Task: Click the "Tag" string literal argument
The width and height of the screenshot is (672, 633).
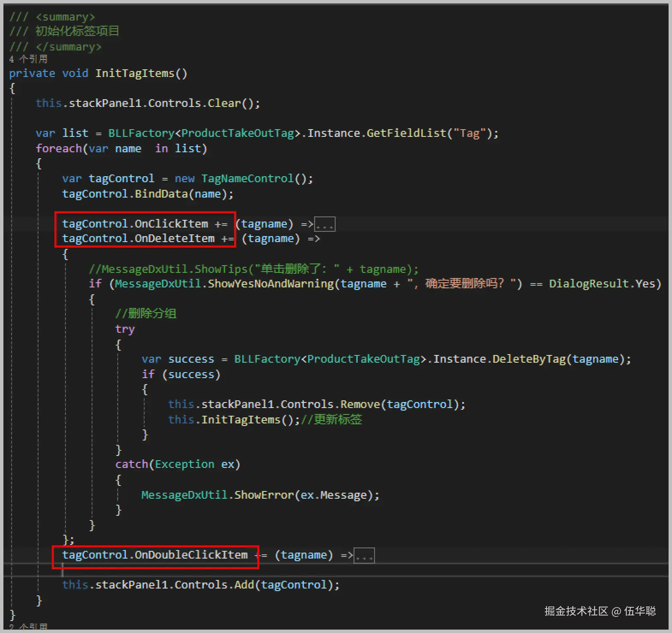Action: click(470, 133)
